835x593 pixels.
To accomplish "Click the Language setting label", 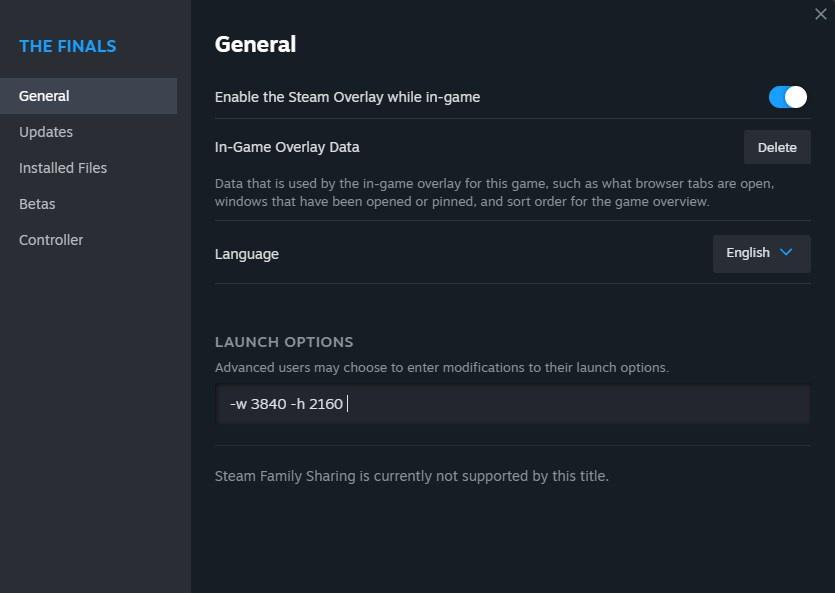I will (247, 254).
